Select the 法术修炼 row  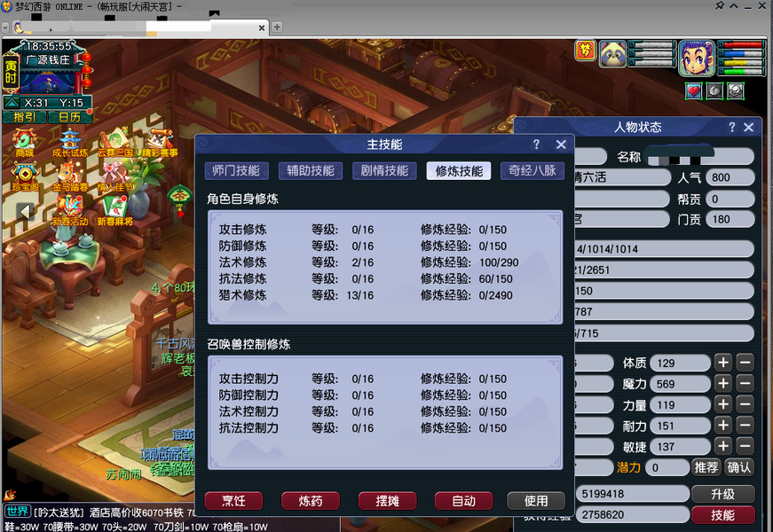(x=369, y=262)
